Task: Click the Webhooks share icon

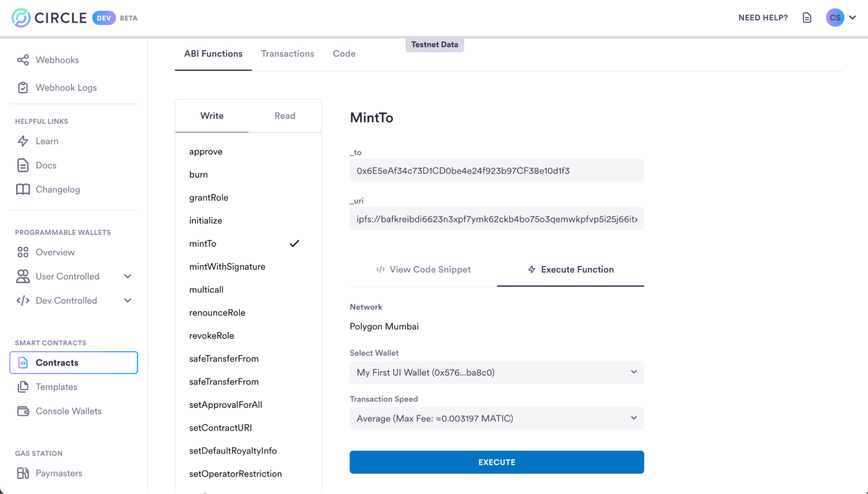Action: tap(23, 60)
